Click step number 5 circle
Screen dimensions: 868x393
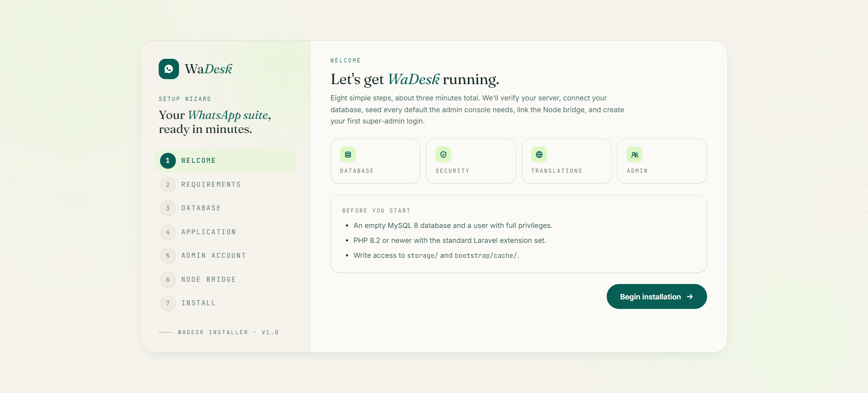pyautogui.click(x=168, y=256)
